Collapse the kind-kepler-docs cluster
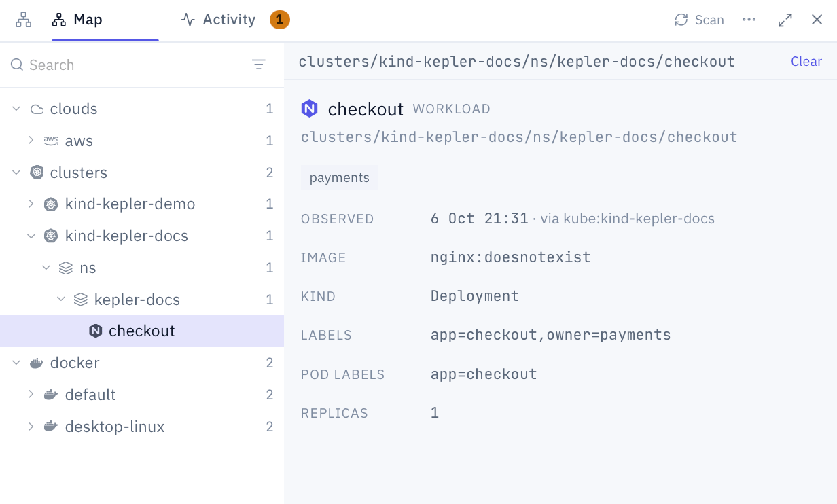 click(x=31, y=236)
